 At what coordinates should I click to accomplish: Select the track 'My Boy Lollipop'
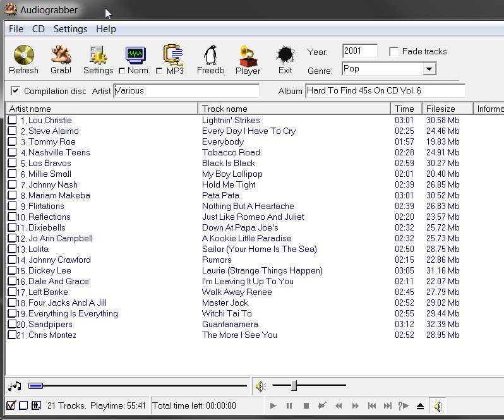pos(232,174)
